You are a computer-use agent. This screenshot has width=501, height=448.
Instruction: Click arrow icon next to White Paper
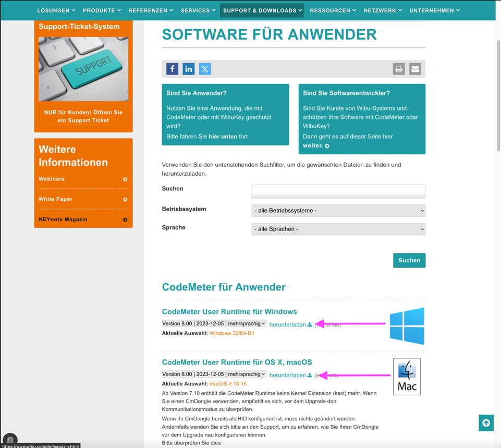pos(125,199)
